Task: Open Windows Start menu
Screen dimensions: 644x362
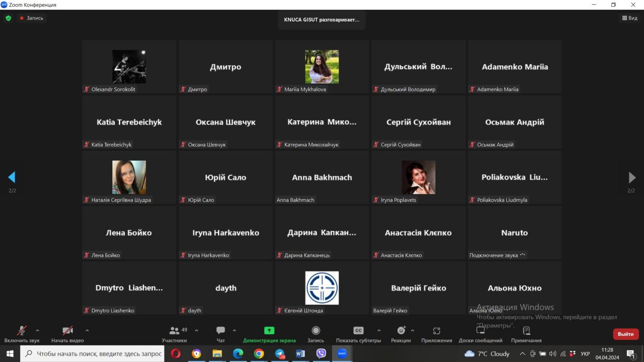Action: point(10,354)
